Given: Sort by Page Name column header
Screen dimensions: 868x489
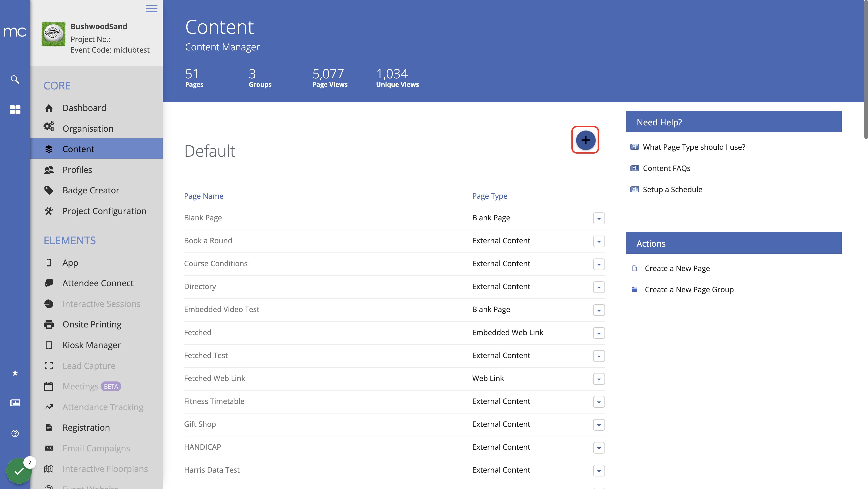Looking at the screenshot, I should coord(203,196).
